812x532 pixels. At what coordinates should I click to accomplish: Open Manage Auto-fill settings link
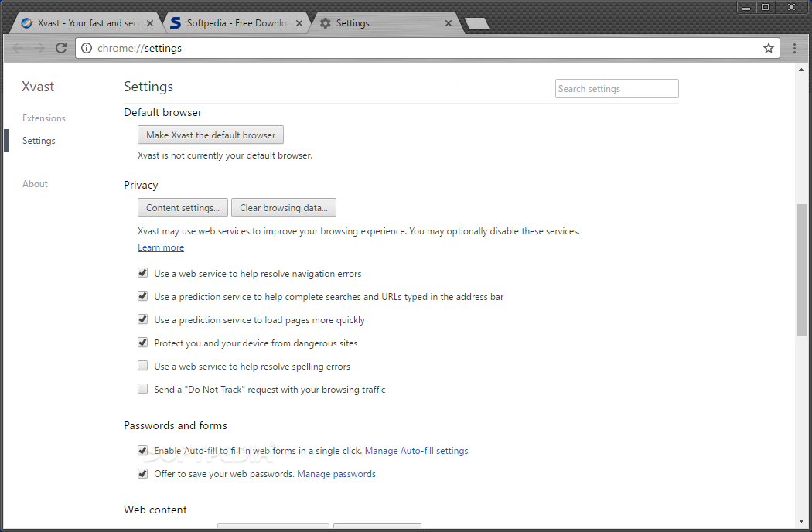click(416, 451)
